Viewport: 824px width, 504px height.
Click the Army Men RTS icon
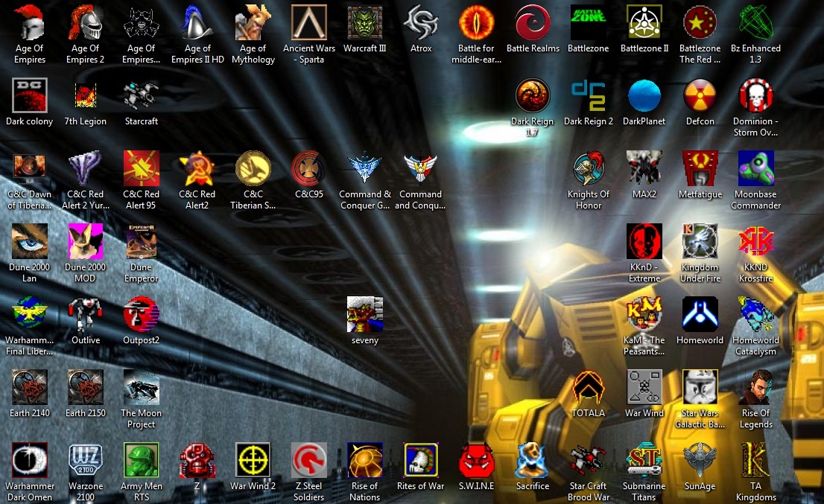click(x=141, y=460)
